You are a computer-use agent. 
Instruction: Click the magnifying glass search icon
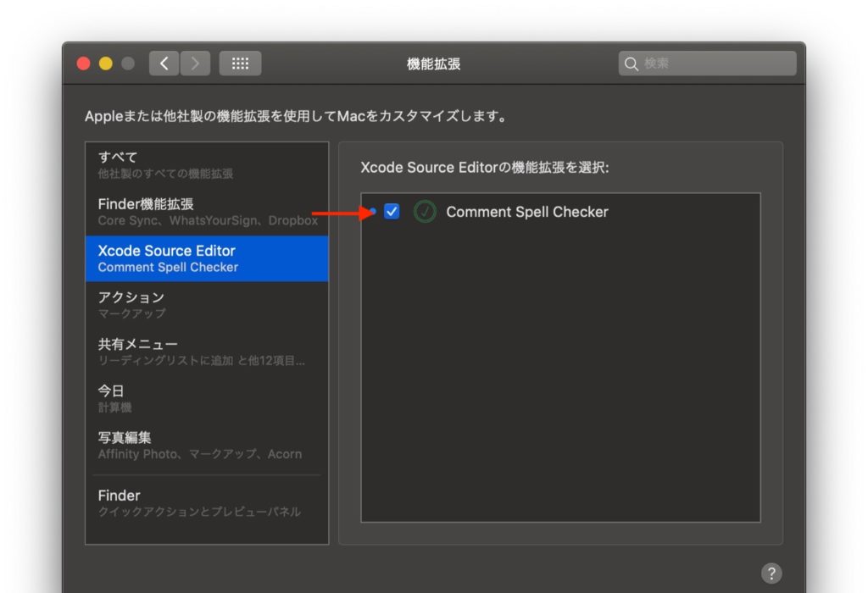[632, 64]
